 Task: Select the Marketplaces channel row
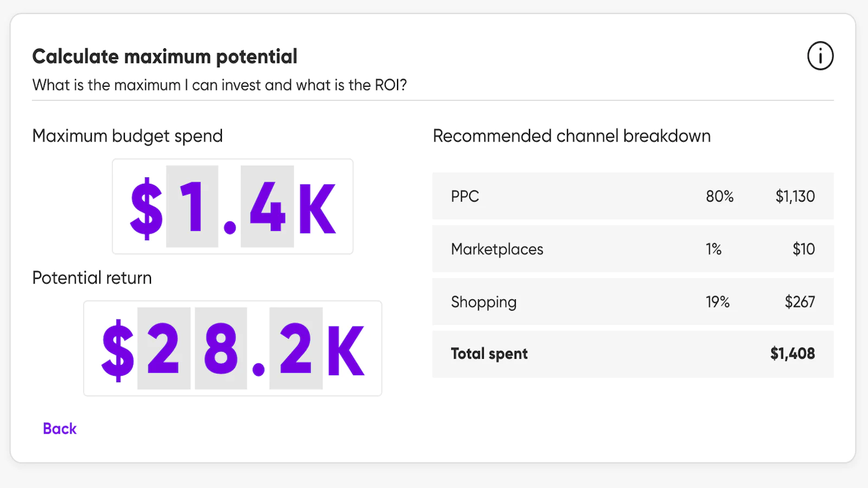tap(633, 249)
